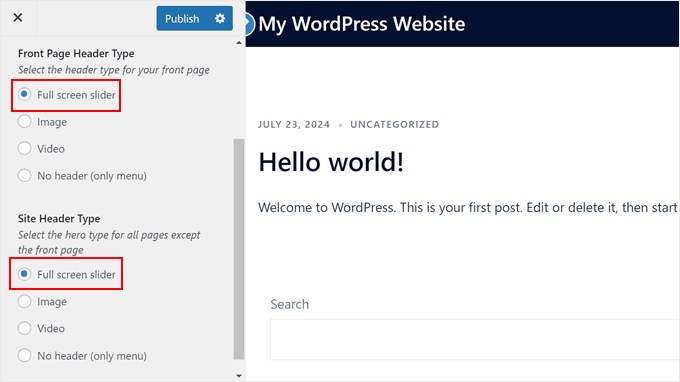Select Video under Site Header Type
Viewport: 680px width, 382px height.
pyautogui.click(x=24, y=328)
